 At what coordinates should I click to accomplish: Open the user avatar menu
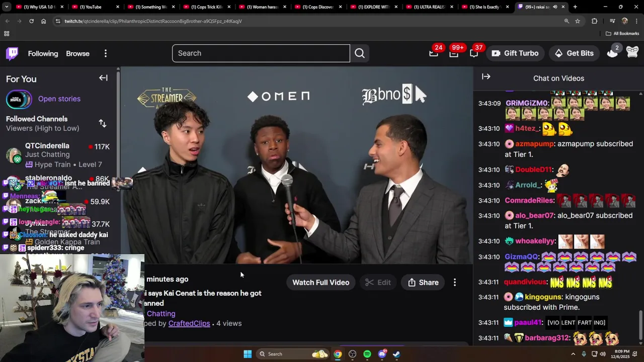coord(632,52)
